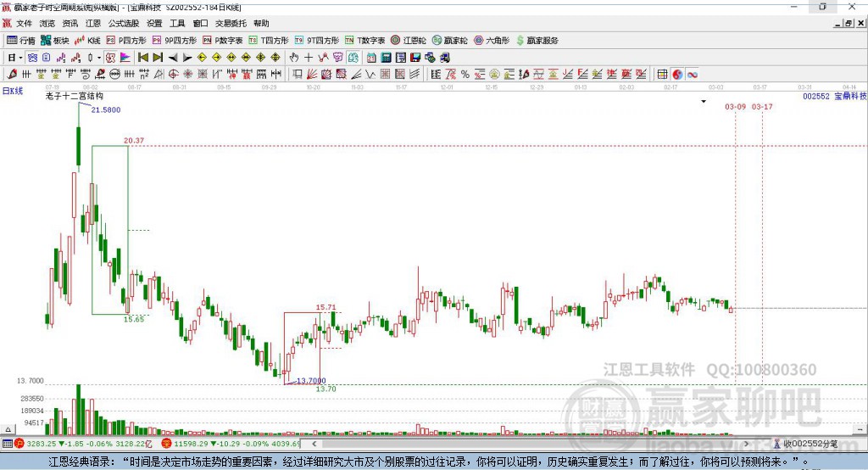The image size is (868, 470).
Task: Open the T四方形 time square tool
Action: pos(269,41)
